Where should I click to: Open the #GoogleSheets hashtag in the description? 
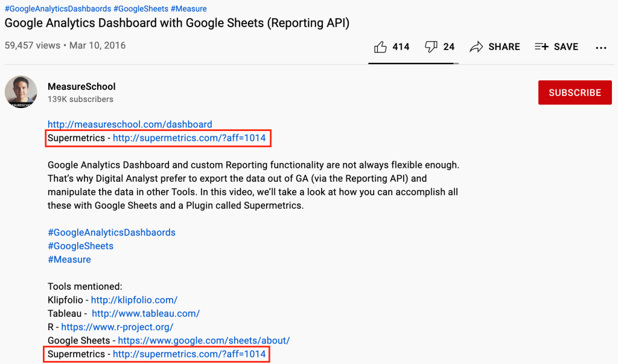[80, 246]
